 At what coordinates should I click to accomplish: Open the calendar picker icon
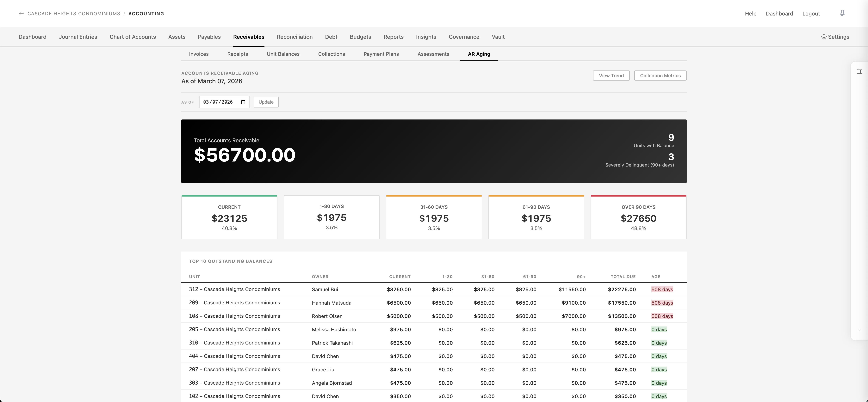(x=243, y=102)
